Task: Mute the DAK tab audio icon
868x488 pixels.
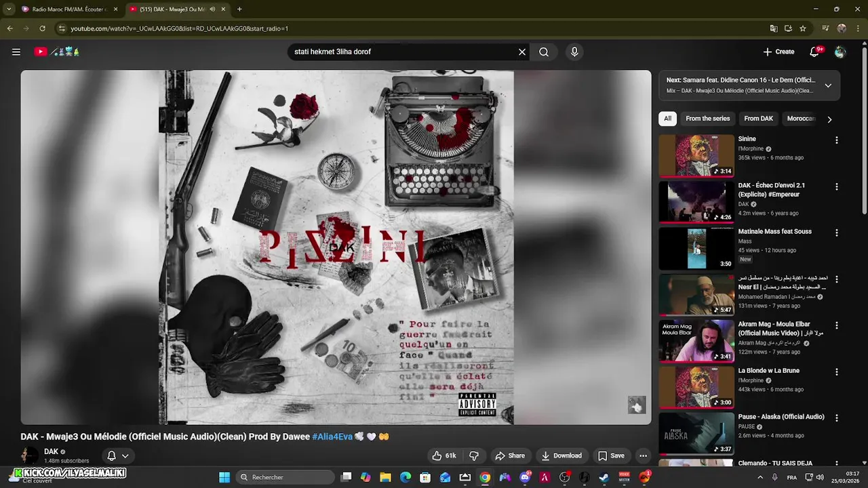Action: click(x=212, y=9)
